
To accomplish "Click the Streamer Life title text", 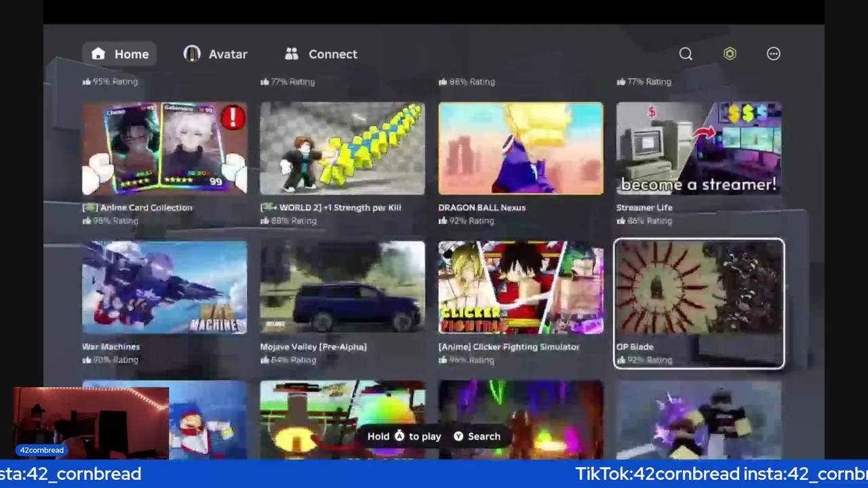I will [644, 207].
